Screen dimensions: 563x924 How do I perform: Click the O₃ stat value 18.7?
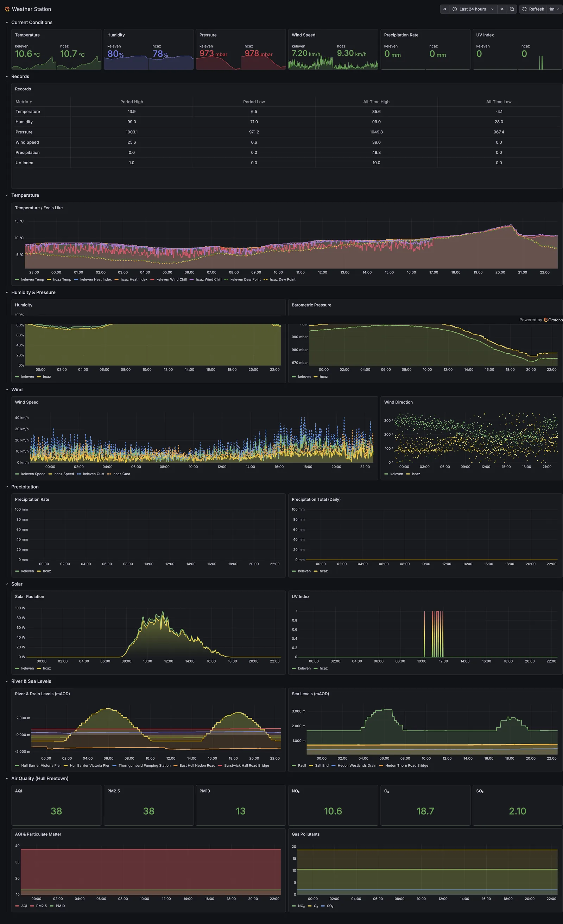(x=425, y=811)
